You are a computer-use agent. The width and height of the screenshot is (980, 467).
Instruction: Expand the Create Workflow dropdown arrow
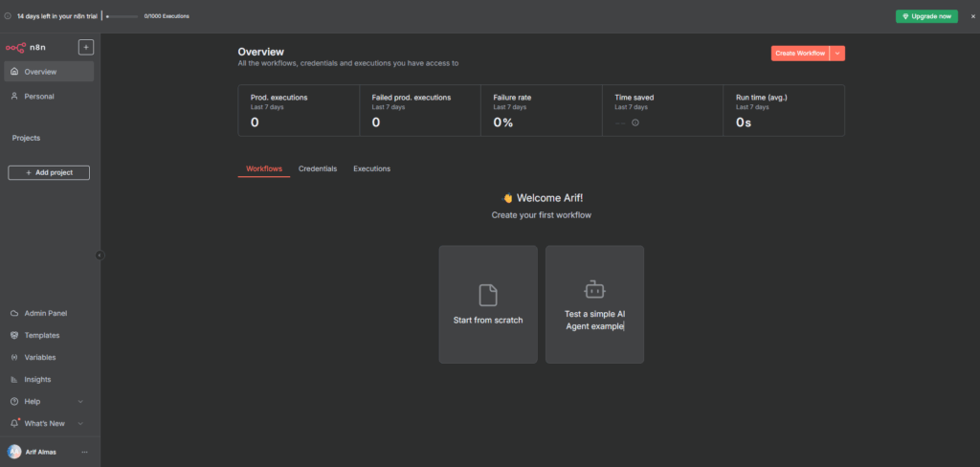point(837,54)
